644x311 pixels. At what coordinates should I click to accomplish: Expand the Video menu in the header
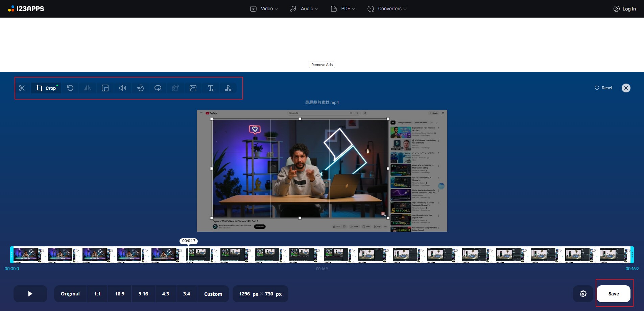pos(264,9)
